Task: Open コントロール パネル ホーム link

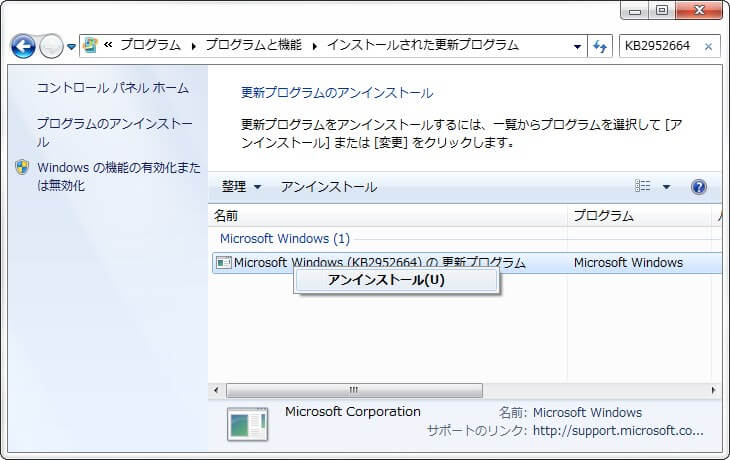Action: point(113,88)
